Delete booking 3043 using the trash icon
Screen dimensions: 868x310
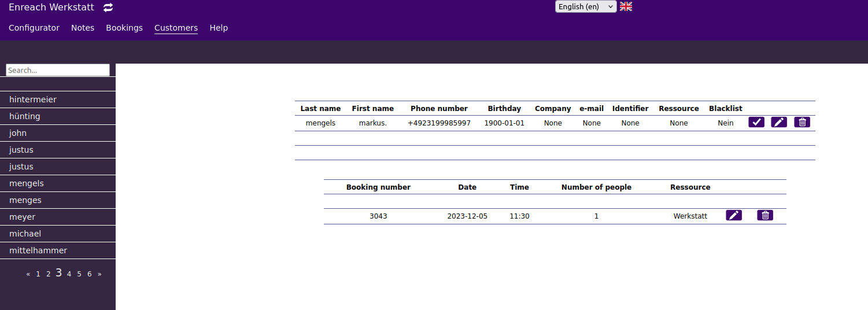tap(765, 215)
